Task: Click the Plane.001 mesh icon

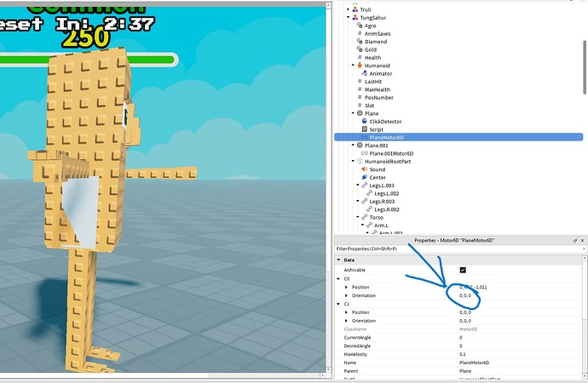Action: [360, 146]
